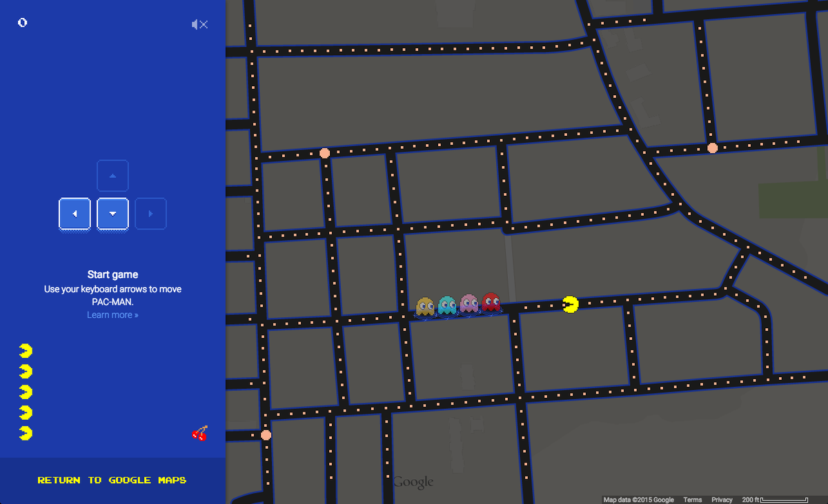The height and width of the screenshot is (504, 828).
Task: Click the orange ghost Clyde
Action: 425,306
